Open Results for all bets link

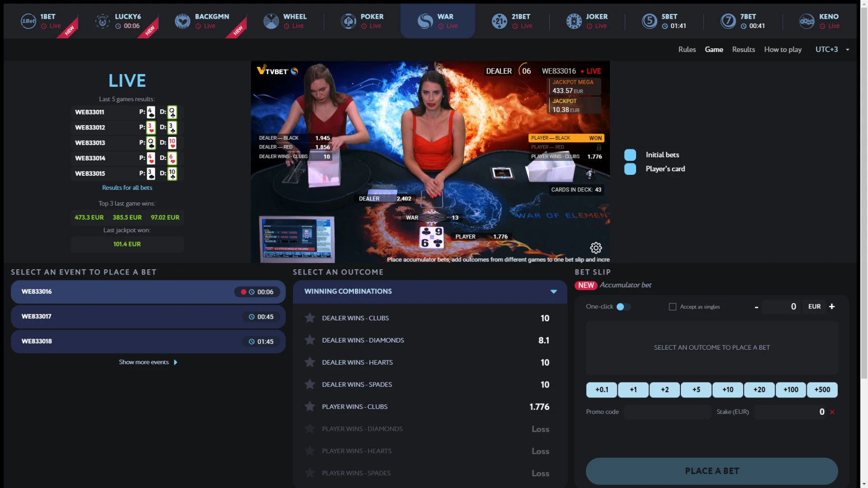[x=127, y=188]
